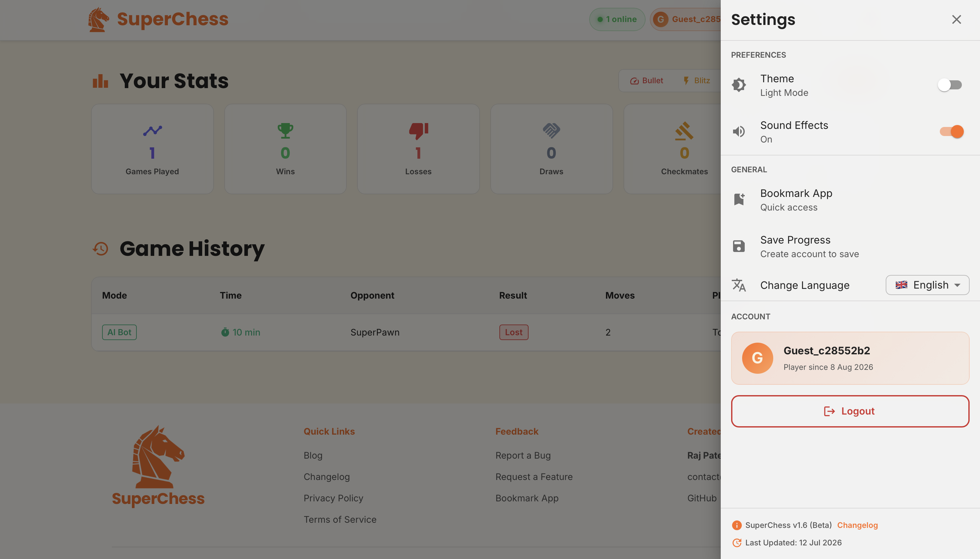Screen dimensions: 980x559
Task: Click the large SuperChess knight footer logo
Action: pyautogui.click(x=158, y=457)
